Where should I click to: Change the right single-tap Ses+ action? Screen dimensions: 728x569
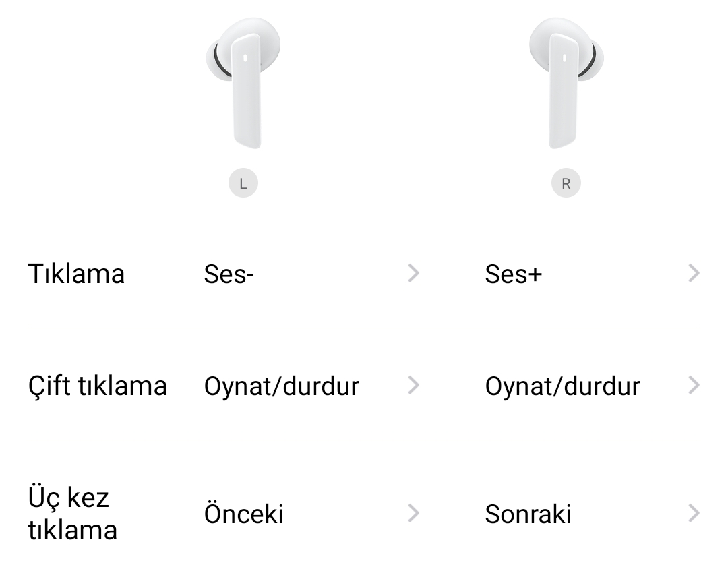coord(513,274)
